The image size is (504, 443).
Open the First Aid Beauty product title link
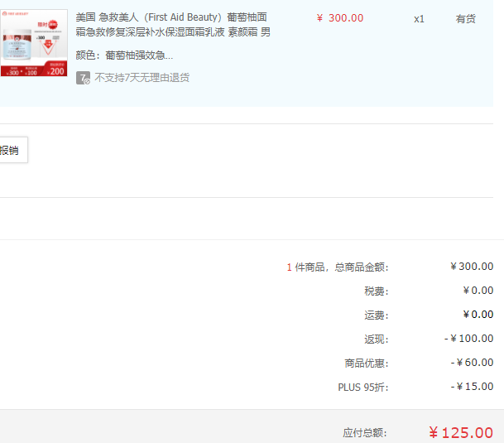pos(173,25)
